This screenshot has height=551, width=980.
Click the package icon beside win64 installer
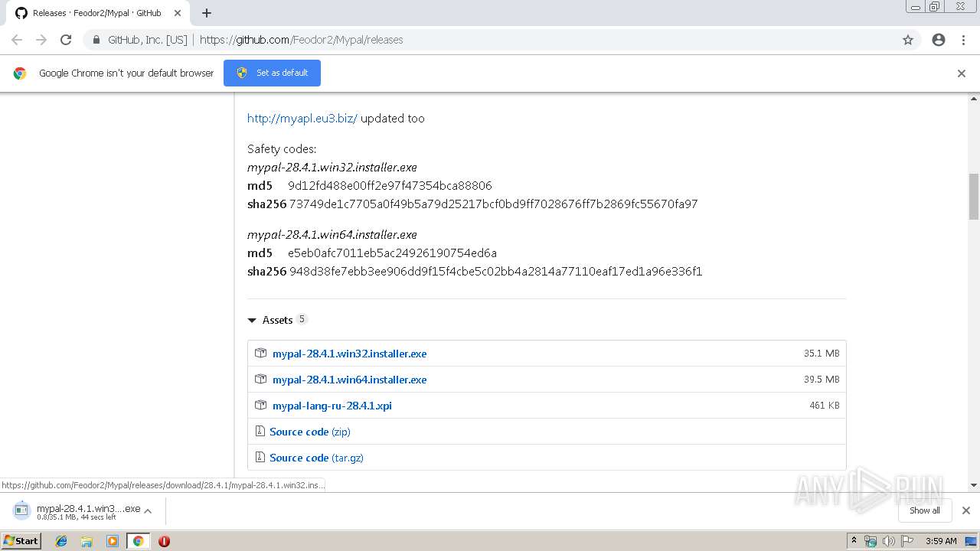coord(260,380)
